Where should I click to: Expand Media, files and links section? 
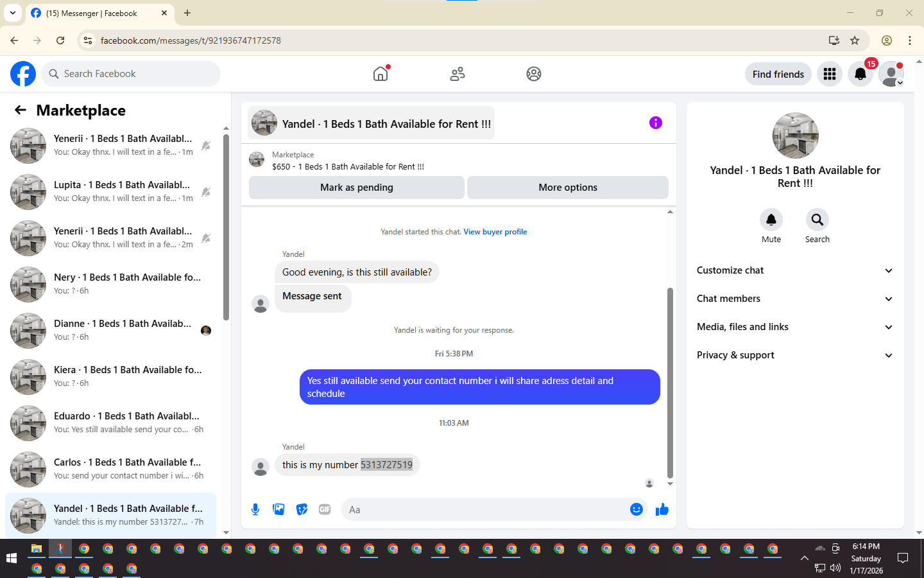coord(795,327)
